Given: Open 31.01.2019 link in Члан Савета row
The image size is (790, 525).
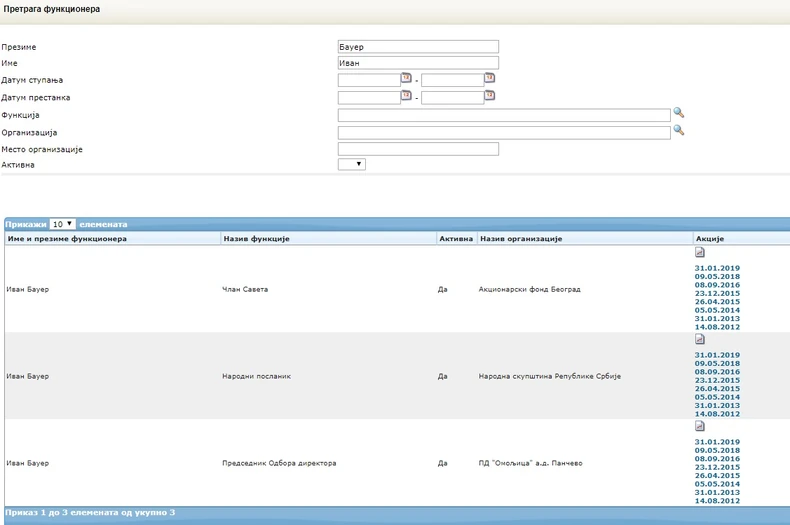Looking at the screenshot, I should coord(717,268).
